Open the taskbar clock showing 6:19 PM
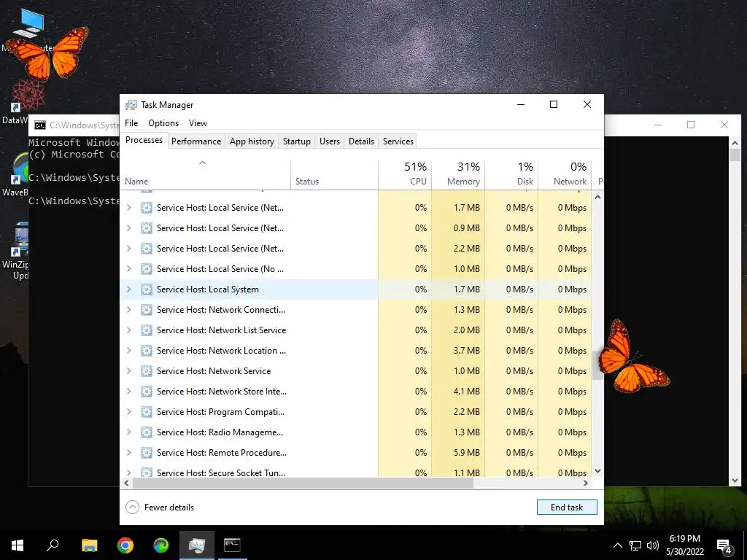Screen dimensions: 747x560 684,545
